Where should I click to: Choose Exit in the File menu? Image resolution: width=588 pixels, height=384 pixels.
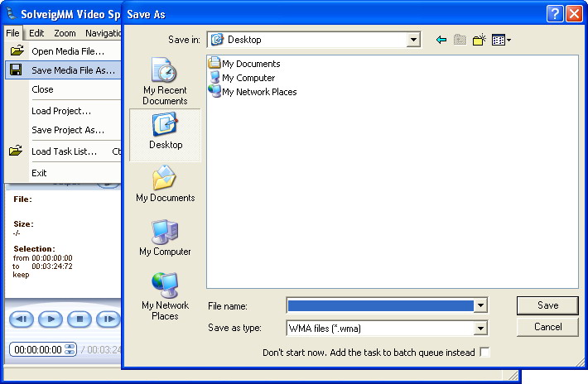(x=63, y=173)
